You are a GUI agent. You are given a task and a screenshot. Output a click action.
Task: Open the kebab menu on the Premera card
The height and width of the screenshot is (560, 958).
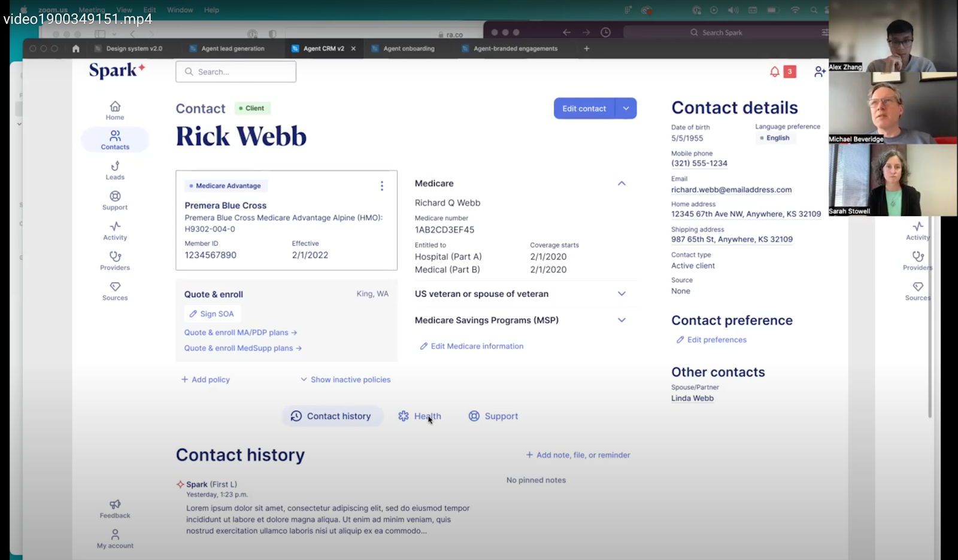(382, 186)
